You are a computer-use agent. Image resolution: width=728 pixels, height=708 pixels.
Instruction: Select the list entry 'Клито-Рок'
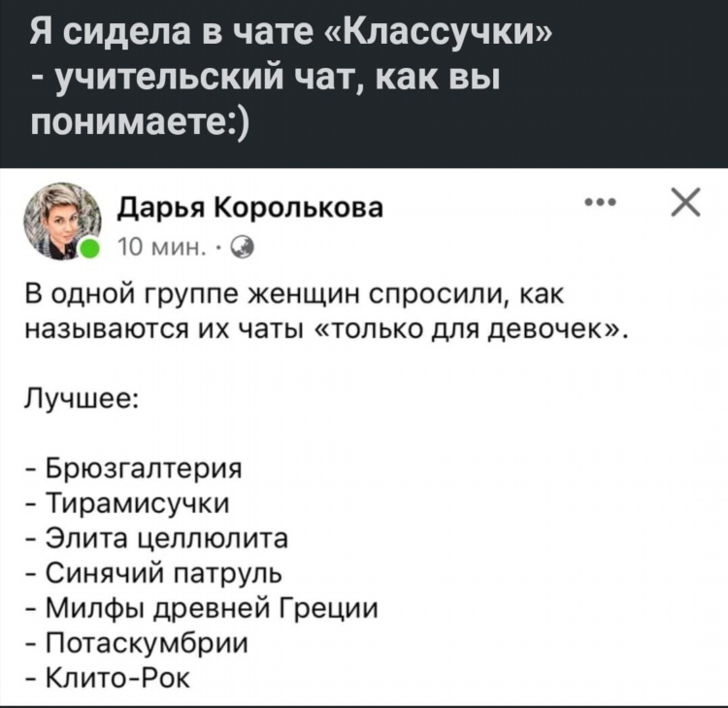(x=107, y=678)
